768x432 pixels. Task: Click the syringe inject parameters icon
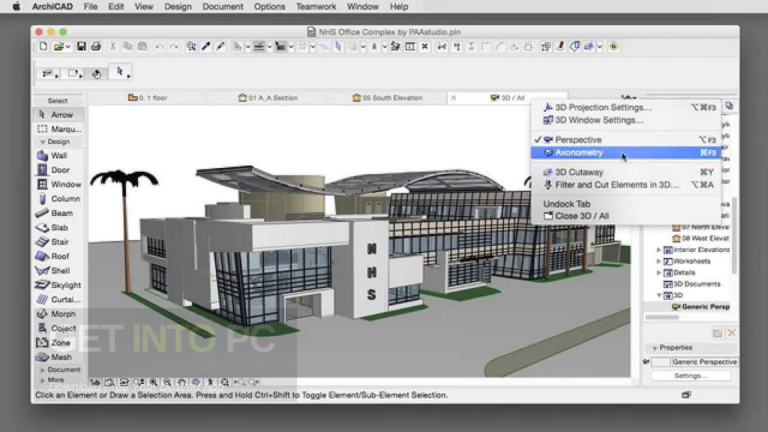pos(220,47)
